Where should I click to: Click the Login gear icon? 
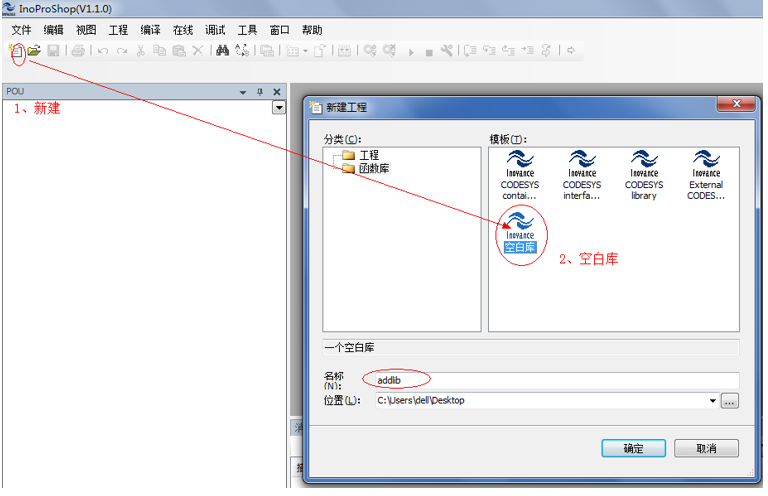tap(370, 50)
